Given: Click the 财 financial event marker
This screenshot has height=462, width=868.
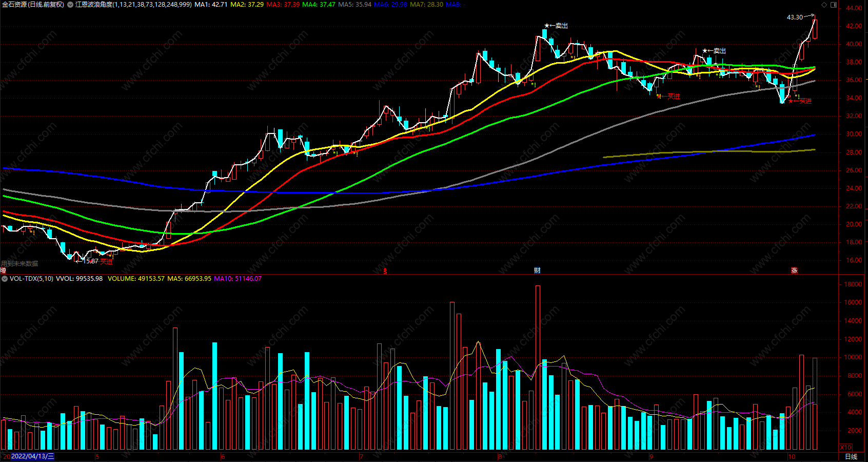Looking at the screenshot, I should coord(537,271).
